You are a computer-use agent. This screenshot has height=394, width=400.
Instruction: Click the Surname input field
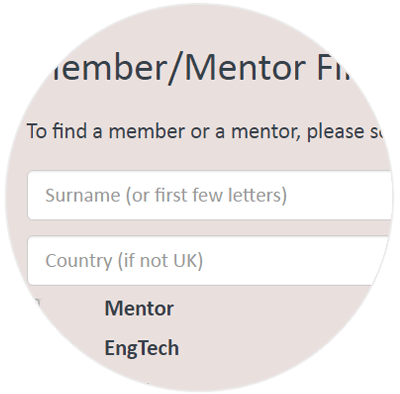pyautogui.click(x=210, y=195)
